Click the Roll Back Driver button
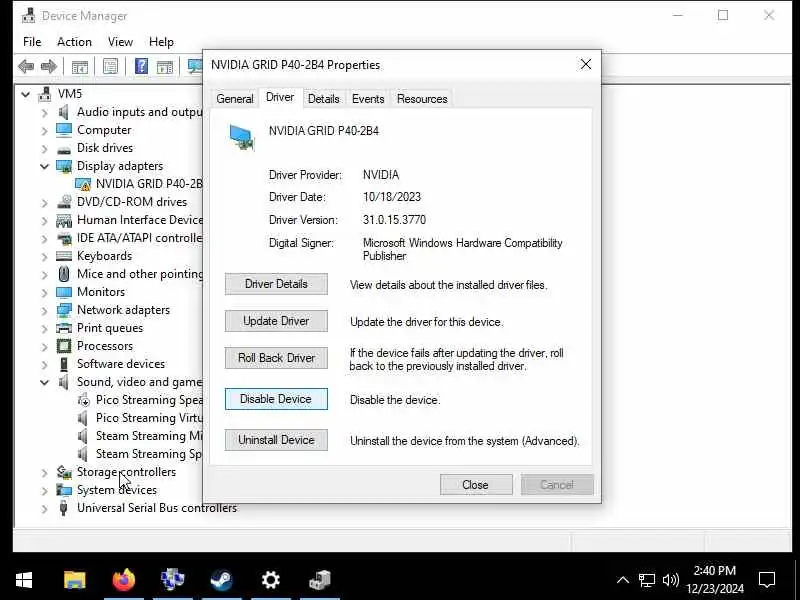 pyautogui.click(x=276, y=358)
